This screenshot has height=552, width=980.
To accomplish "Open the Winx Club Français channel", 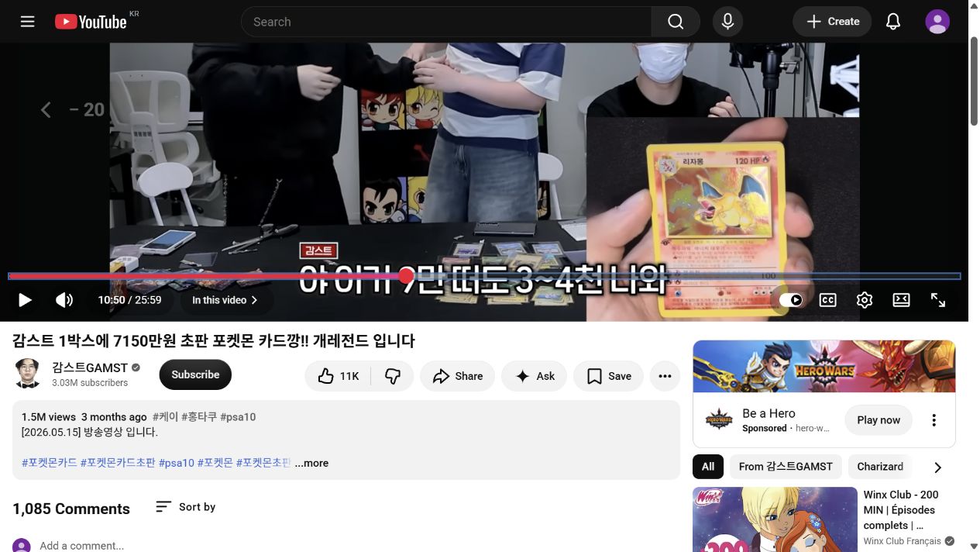I will tap(903, 541).
